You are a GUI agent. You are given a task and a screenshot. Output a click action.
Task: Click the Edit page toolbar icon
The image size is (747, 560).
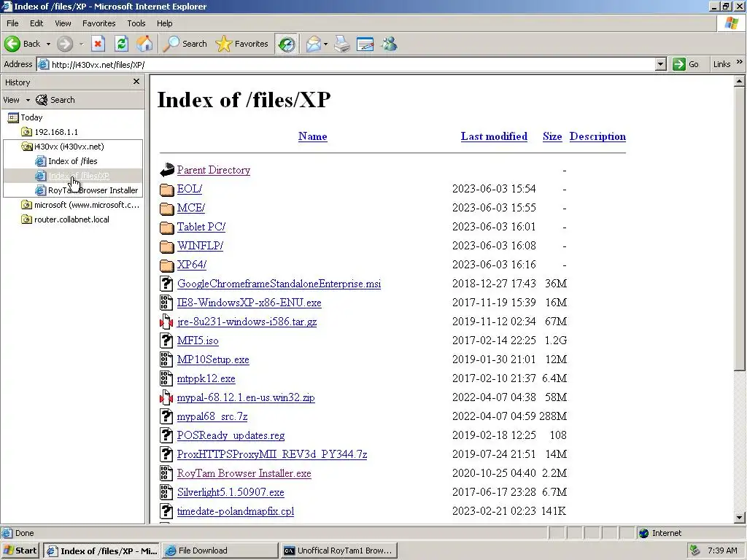tap(365, 44)
